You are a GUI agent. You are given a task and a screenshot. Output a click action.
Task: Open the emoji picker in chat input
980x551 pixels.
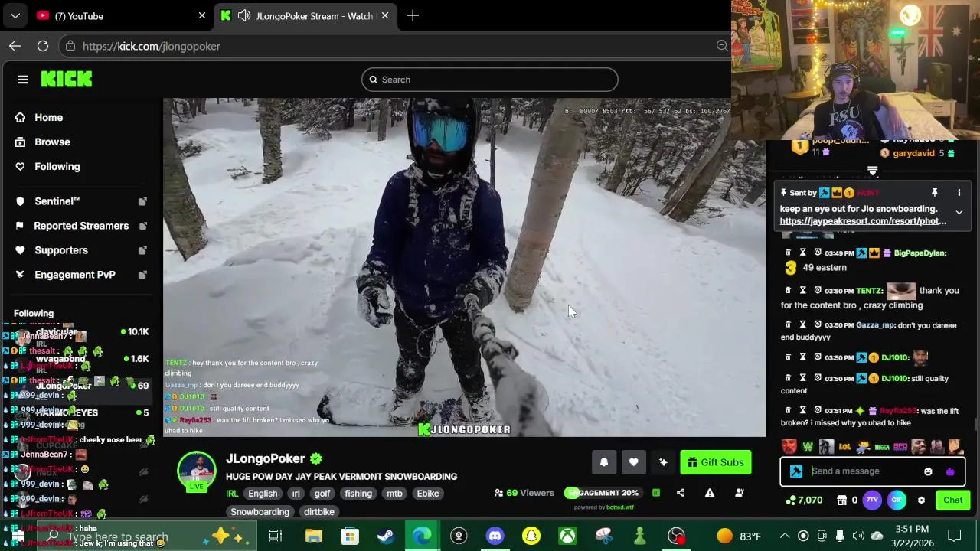pyautogui.click(x=928, y=471)
